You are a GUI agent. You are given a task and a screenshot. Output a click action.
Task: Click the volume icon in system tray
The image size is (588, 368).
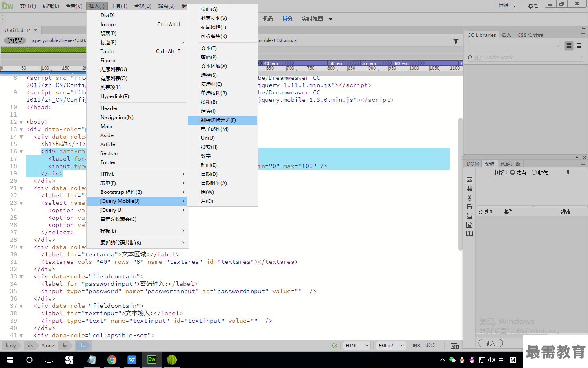tap(491, 360)
